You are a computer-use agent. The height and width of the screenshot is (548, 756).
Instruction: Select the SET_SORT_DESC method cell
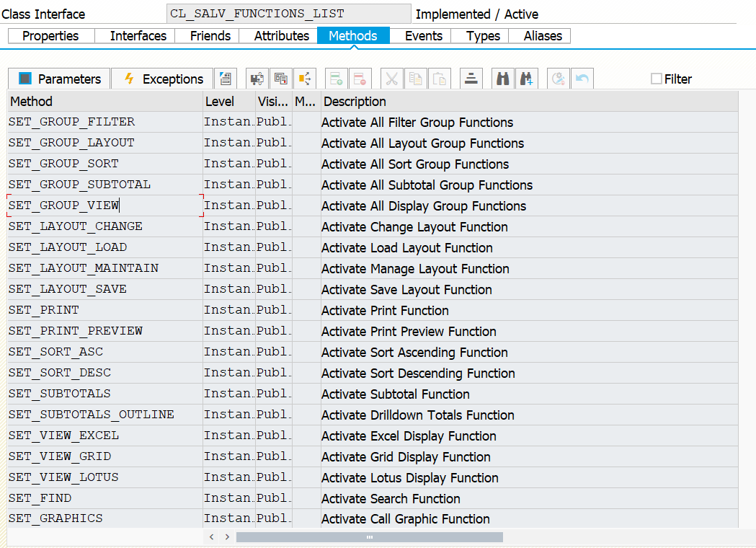click(105, 373)
